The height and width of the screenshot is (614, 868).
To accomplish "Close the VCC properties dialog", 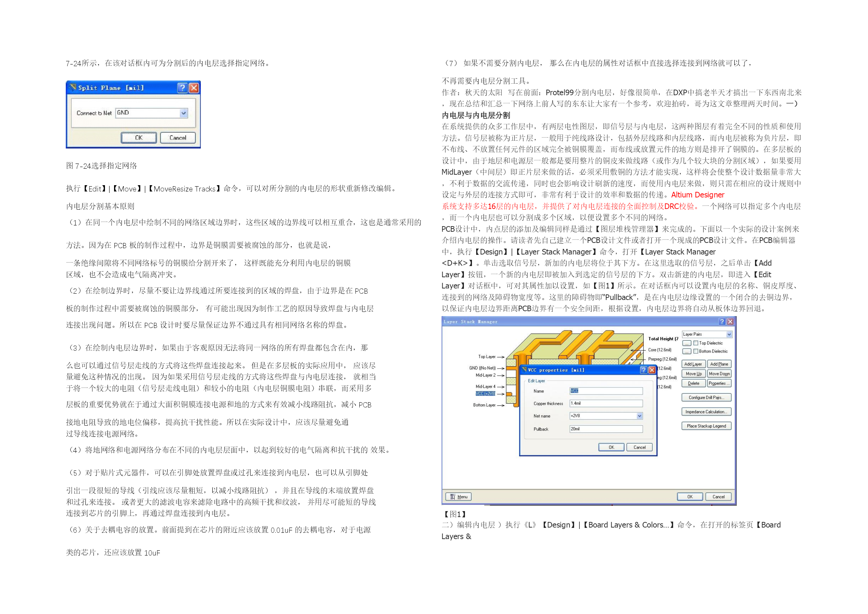I will [652, 370].
